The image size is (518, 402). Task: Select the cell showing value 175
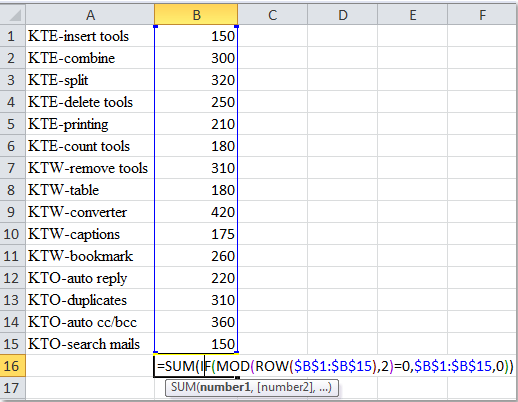pyautogui.click(x=196, y=234)
